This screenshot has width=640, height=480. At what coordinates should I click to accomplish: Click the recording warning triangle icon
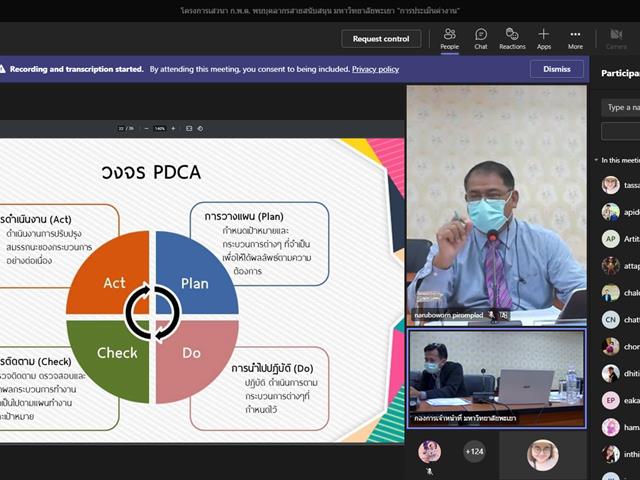click(x=2, y=69)
